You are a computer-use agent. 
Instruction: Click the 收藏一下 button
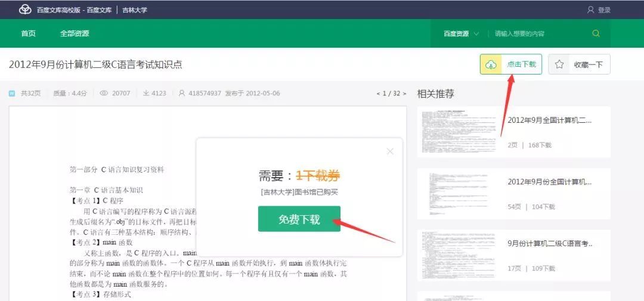pos(588,64)
